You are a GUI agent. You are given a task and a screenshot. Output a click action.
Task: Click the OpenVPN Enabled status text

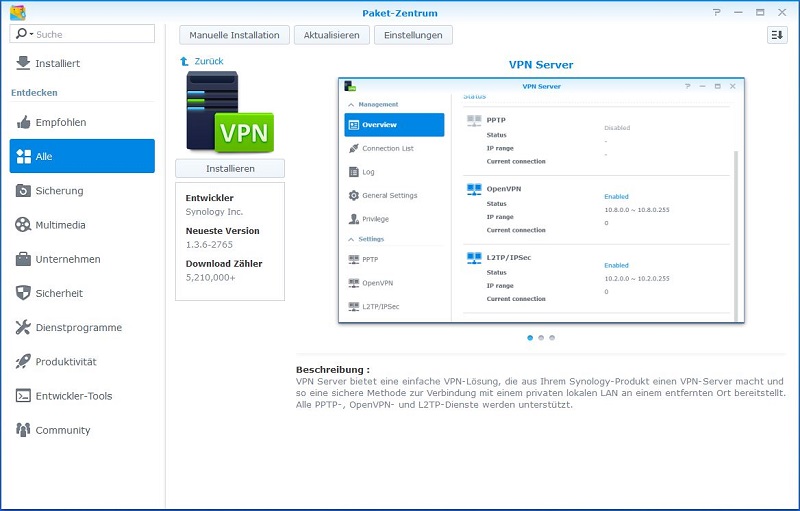point(616,197)
